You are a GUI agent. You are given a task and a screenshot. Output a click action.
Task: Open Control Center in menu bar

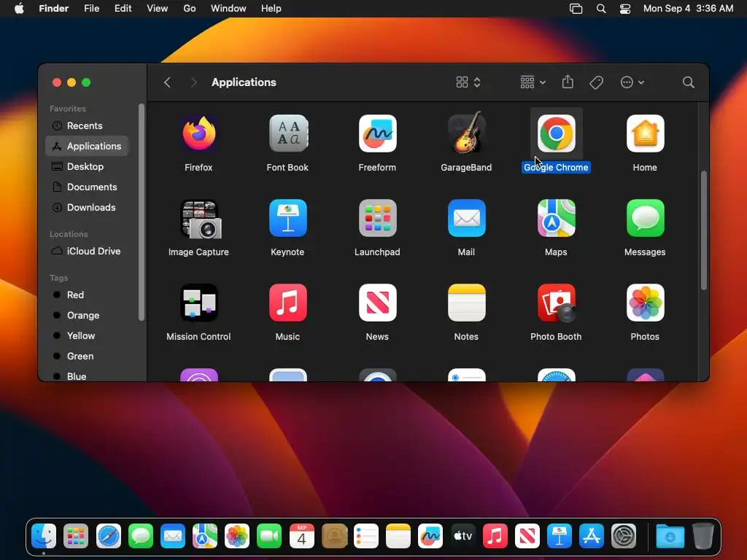[x=625, y=9]
